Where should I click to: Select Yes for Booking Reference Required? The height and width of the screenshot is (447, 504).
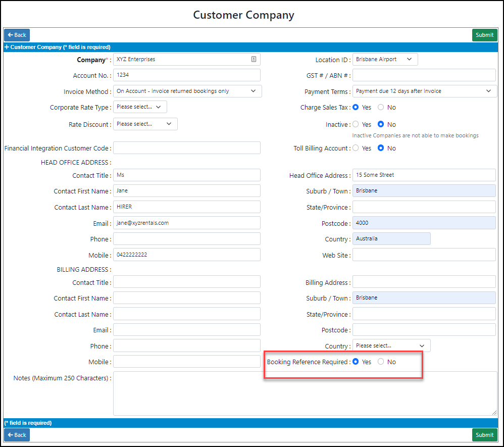click(356, 362)
